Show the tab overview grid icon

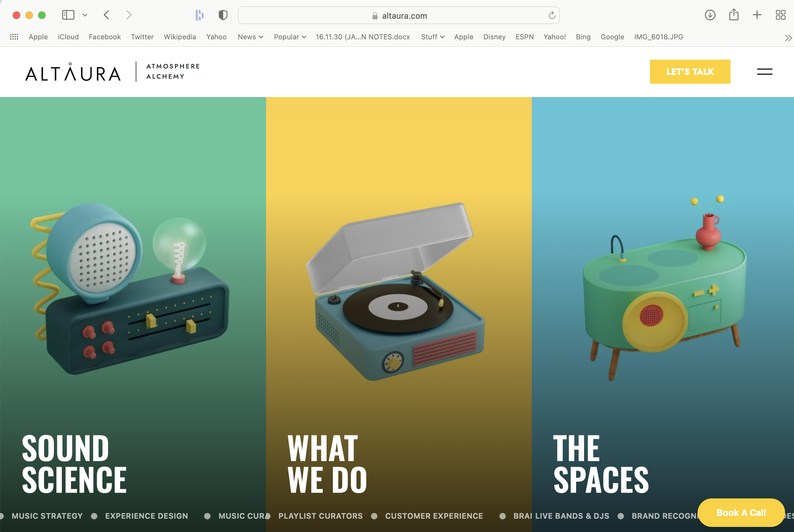pos(780,15)
